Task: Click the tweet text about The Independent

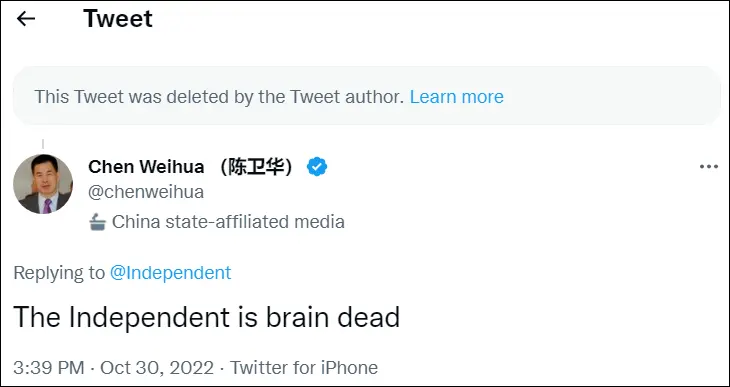Action: pyautogui.click(x=206, y=317)
